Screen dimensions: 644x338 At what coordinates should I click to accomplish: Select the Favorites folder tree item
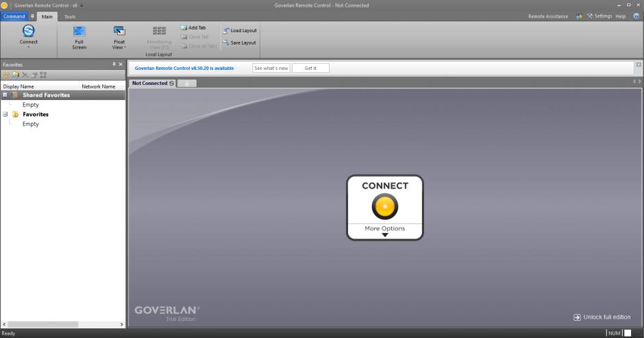(36, 114)
